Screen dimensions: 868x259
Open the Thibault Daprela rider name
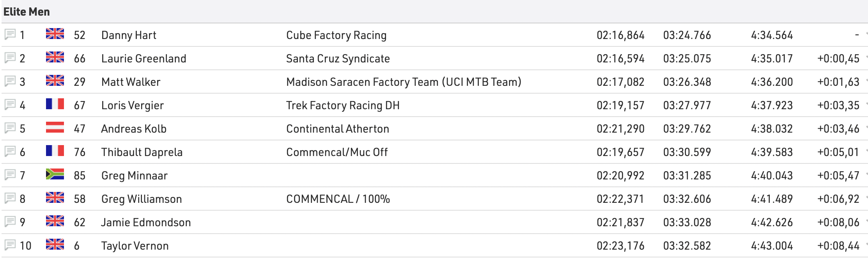142,152
